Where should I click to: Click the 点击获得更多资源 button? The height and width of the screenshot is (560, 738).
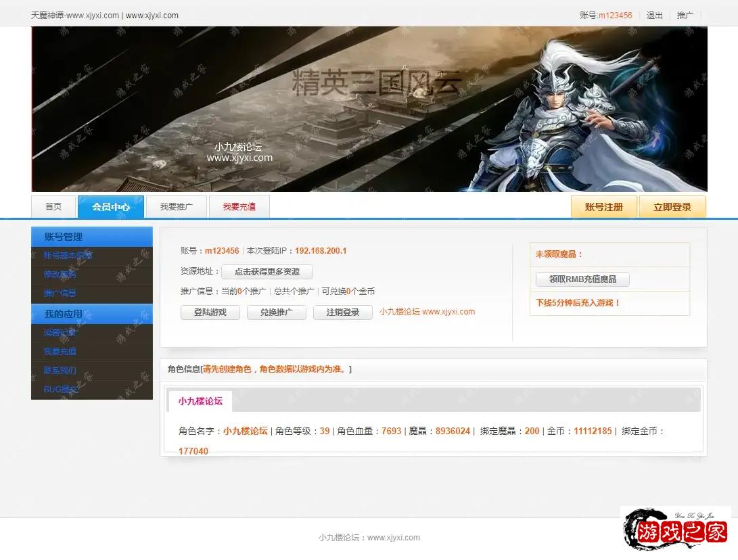[267, 272]
